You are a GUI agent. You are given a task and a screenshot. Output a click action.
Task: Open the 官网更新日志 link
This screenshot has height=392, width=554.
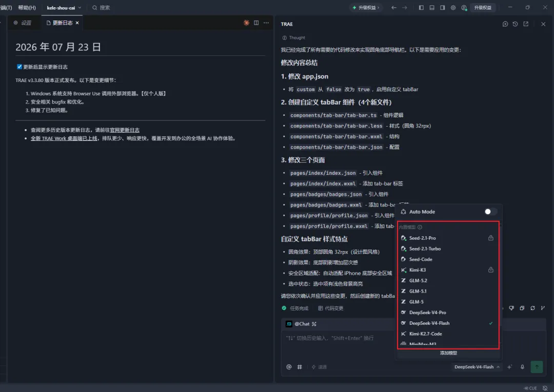[x=125, y=130]
